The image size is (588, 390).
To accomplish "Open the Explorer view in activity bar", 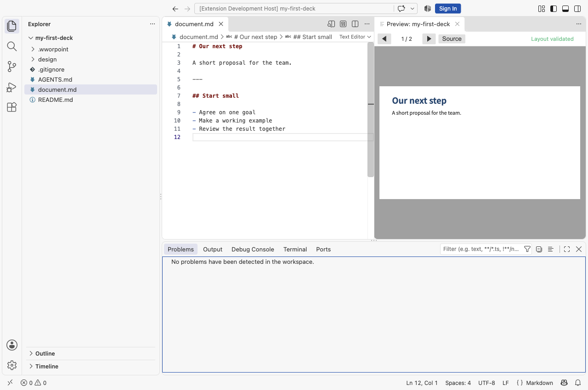I will (x=12, y=26).
